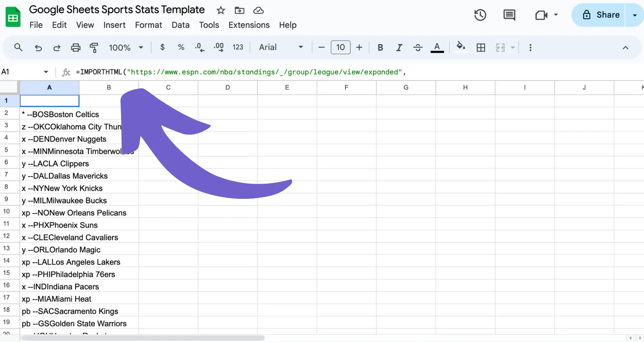Increase font size plus button

click(x=359, y=48)
